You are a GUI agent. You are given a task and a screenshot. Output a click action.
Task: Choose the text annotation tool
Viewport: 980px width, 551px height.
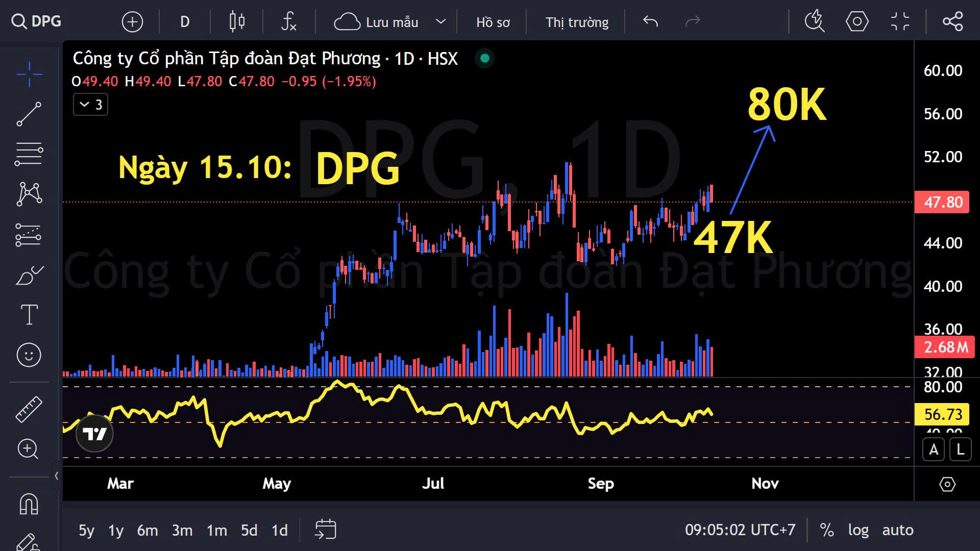(x=29, y=314)
